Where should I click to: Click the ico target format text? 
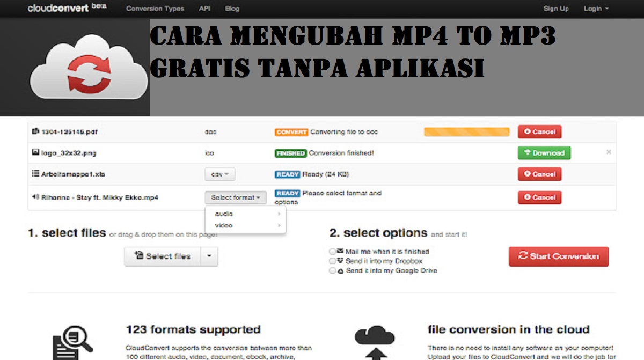pos(209,153)
